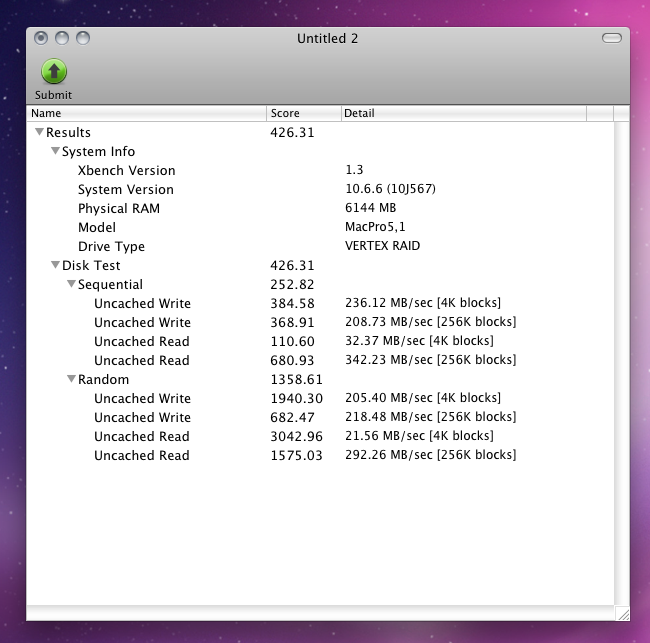Screen dimensions: 650x643
Task: Select Uncached Write scoring 384.58
Action: (x=320, y=303)
